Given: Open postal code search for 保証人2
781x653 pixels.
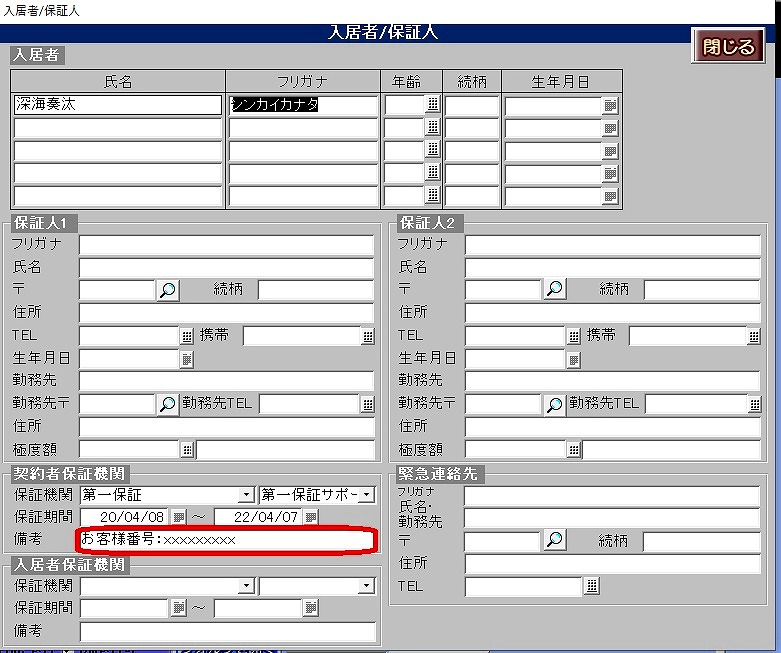Looking at the screenshot, I should (x=554, y=290).
